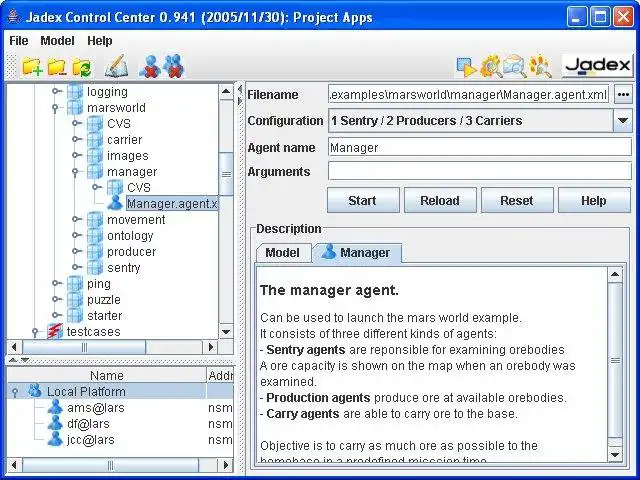The image size is (640, 480).
Task: Click the project tree scroll up arrow
Action: coord(226,91)
